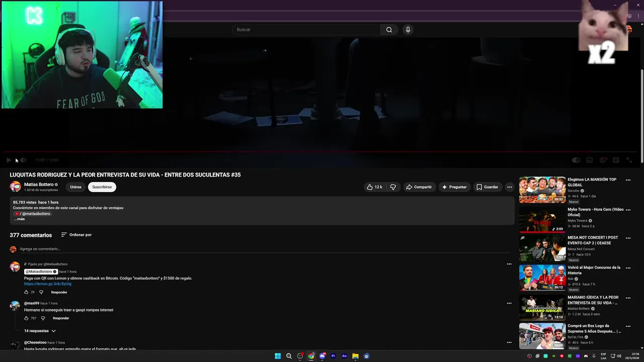Click the @MatiasBottero author badge

pos(41,271)
